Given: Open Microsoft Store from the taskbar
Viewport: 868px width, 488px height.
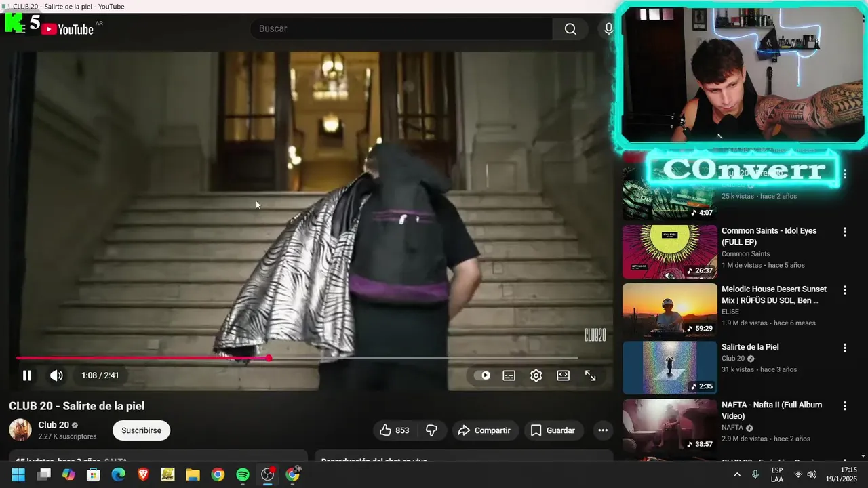Looking at the screenshot, I should click(x=94, y=474).
